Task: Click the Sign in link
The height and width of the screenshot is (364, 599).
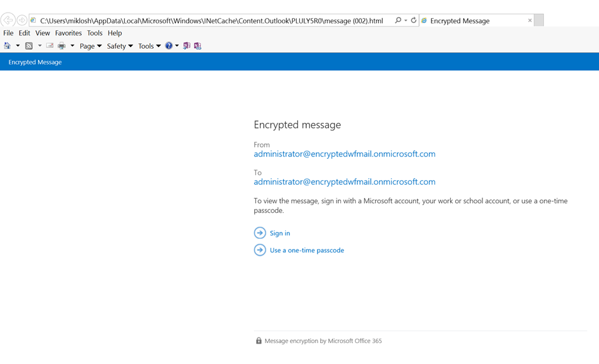Action: click(280, 233)
